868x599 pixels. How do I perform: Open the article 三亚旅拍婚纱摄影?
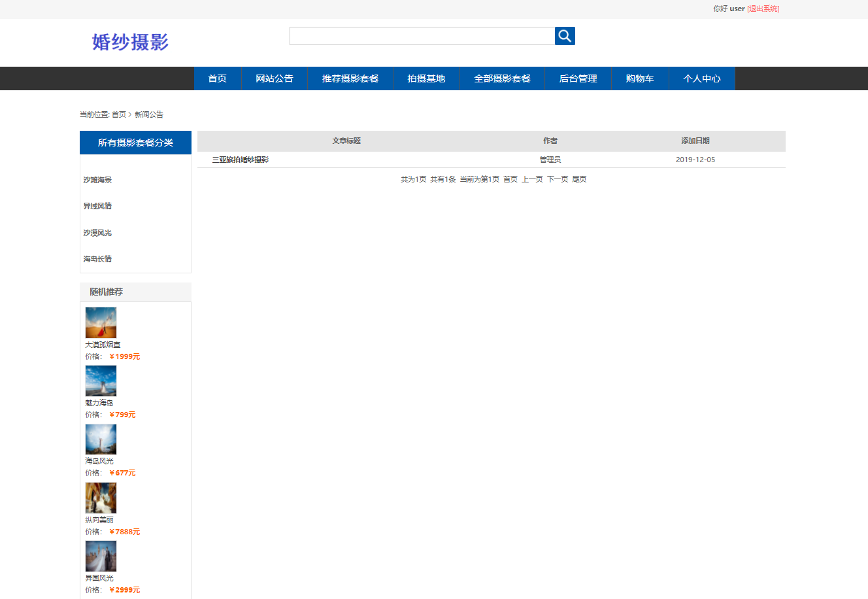tap(241, 160)
